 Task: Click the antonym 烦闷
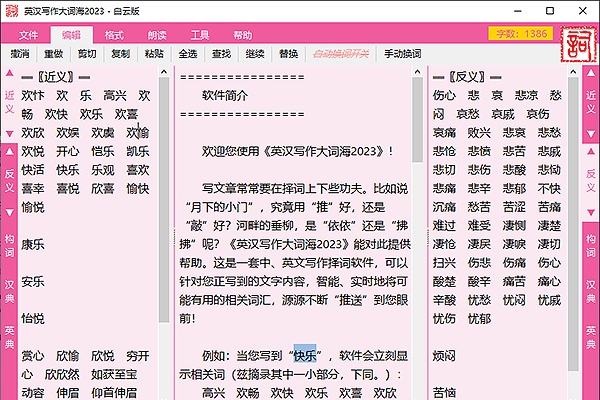click(x=444, y=356)
